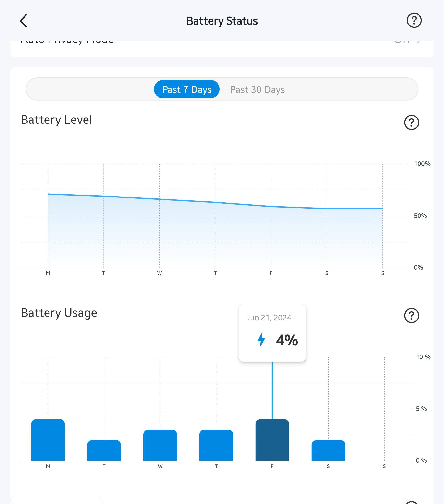The width and height of the screenshot is (444, 504).
Task: Click the highlighted Friday usage bar
Action: pos(272,440)
